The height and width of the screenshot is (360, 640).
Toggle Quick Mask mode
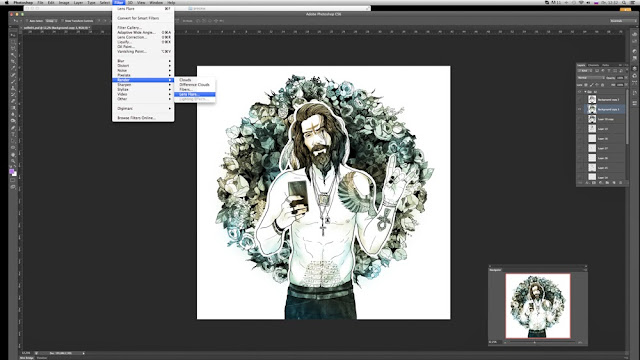coord(13,180)
